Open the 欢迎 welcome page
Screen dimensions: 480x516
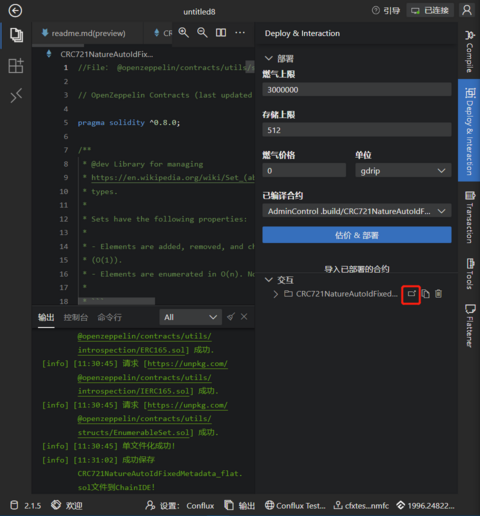[x=67, y=506]
